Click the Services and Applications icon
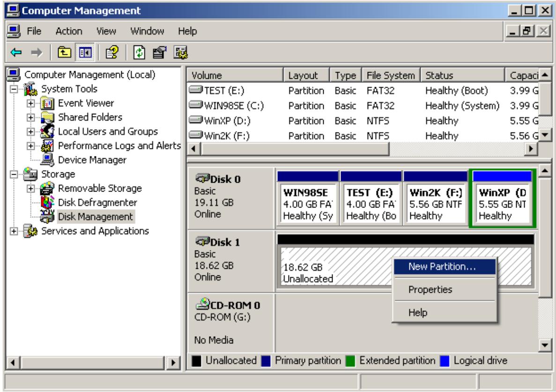Image resolution: width=556 pixels, height=392 pixels. point(30,231)
